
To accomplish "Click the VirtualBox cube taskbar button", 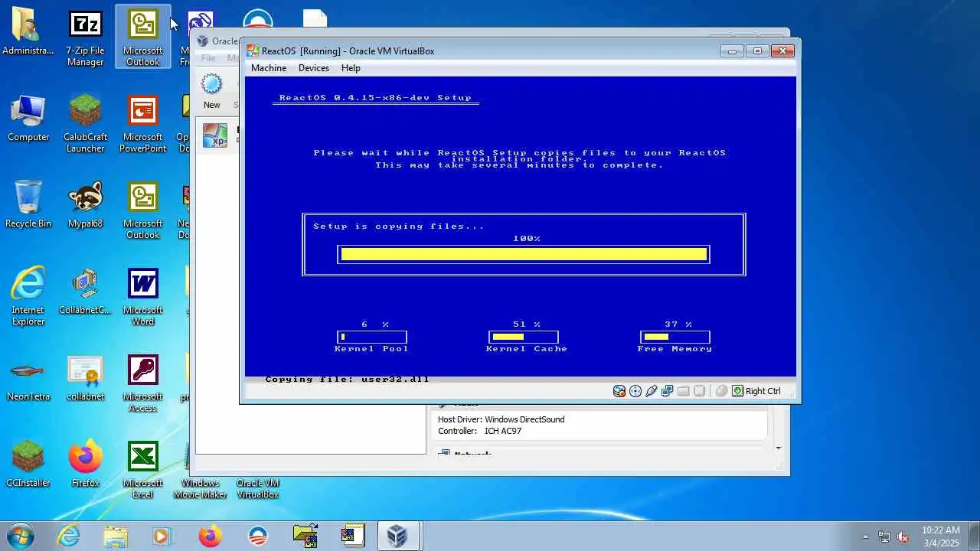I will pos(397,536).
